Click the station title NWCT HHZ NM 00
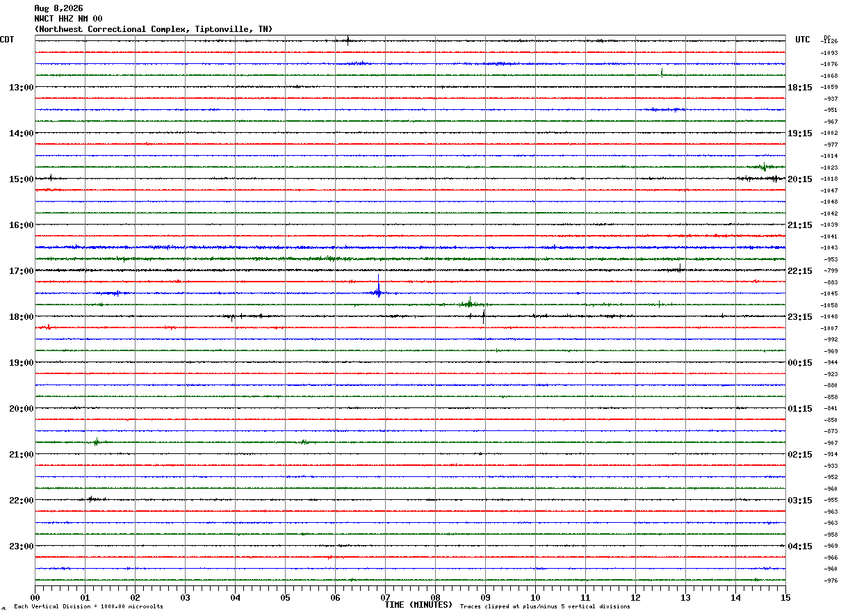 [68, 19]
